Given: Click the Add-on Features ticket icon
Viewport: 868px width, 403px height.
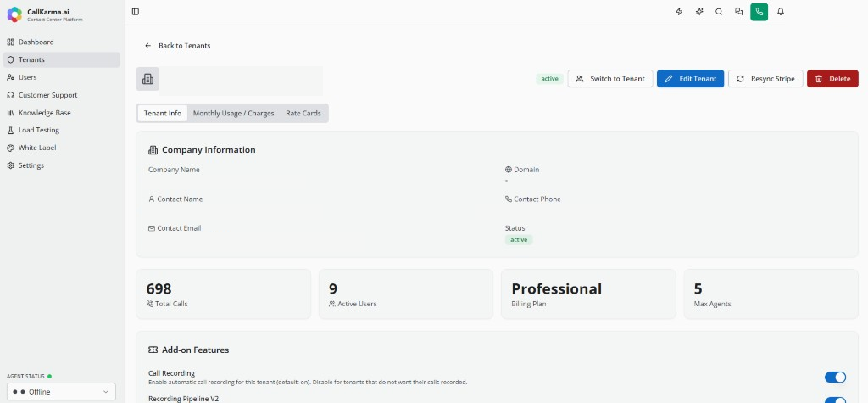Looking at the screenshot, I should 153,350.
